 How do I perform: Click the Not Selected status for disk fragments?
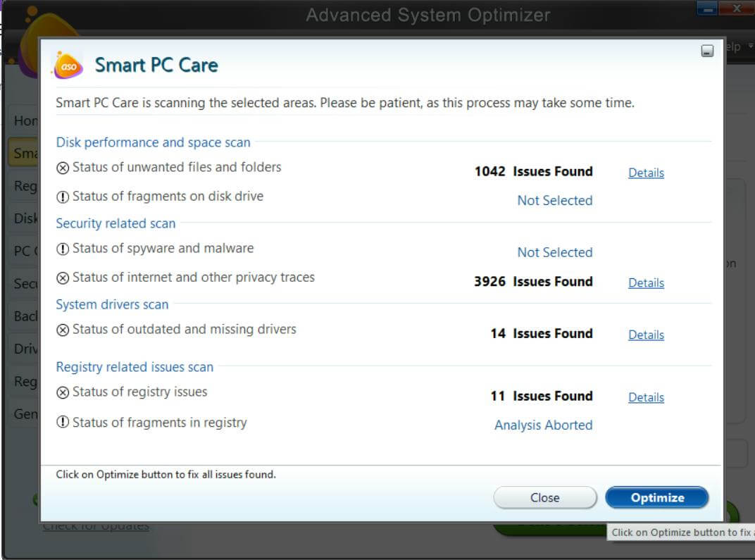point(554,200)
